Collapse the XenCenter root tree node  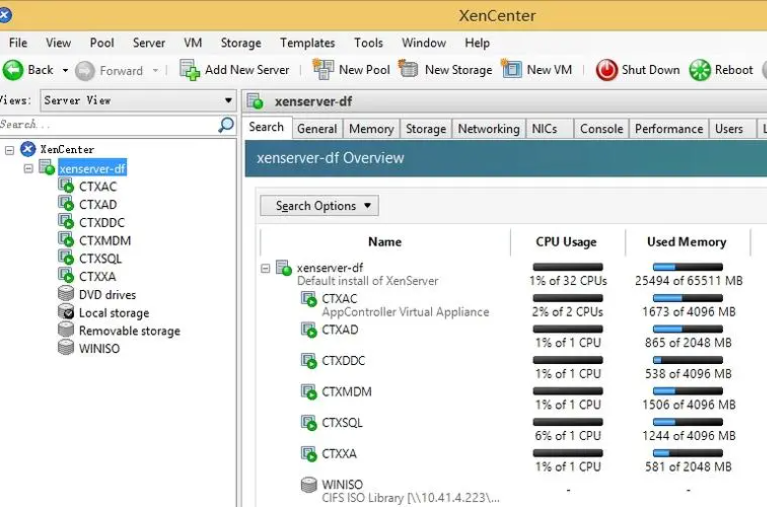(9, 150)
